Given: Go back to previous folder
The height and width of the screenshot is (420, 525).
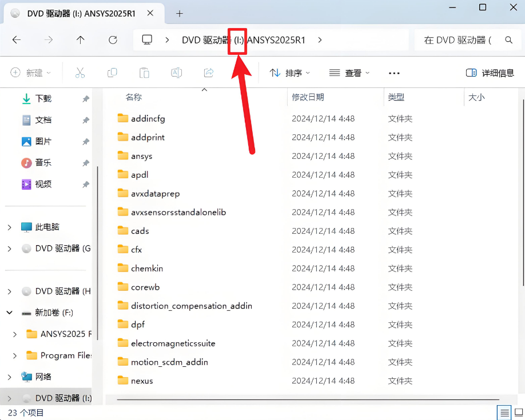Looking at the screenshot, I should [x=17, y=40].
